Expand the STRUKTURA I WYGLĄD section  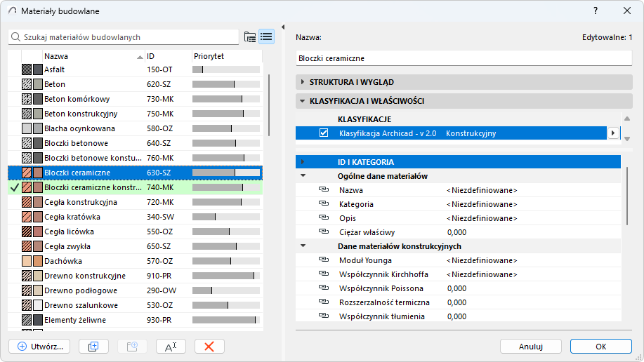pos(303,82)
